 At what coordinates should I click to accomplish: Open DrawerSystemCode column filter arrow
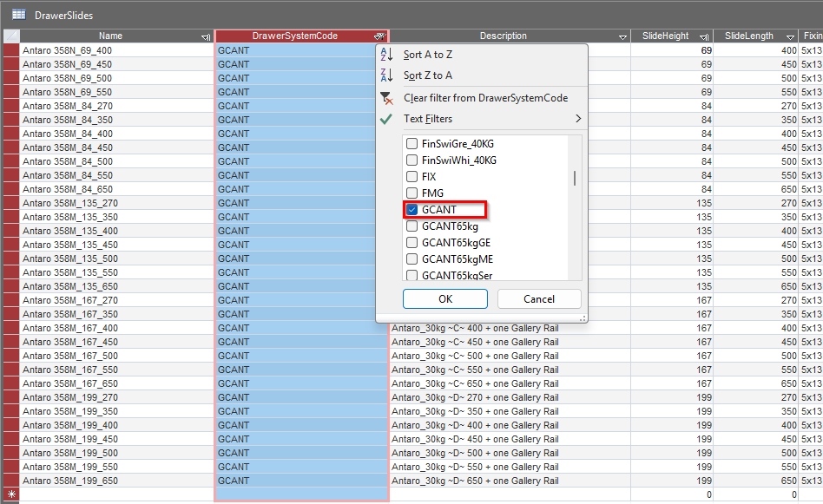[x=380, y=36]
